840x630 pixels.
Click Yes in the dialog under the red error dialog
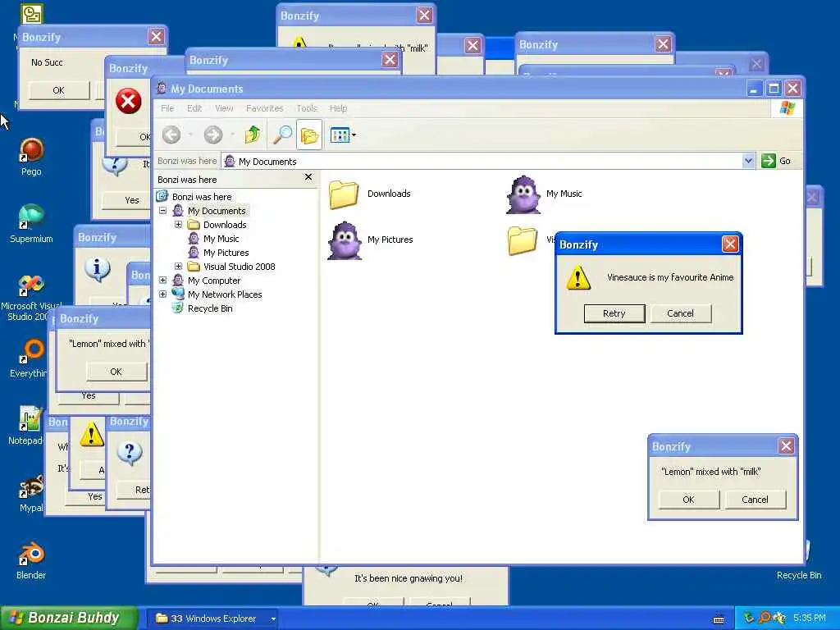click(x=132, y=200)
